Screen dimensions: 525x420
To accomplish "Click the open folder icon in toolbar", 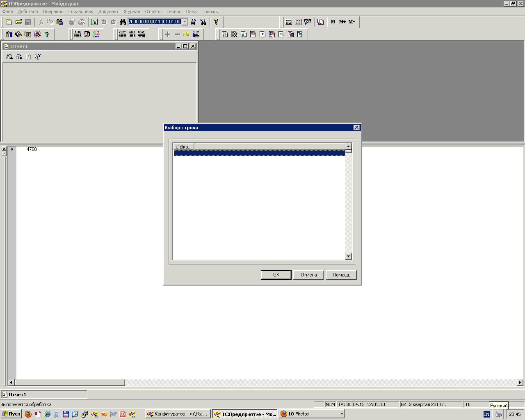I will click(18, 22).
